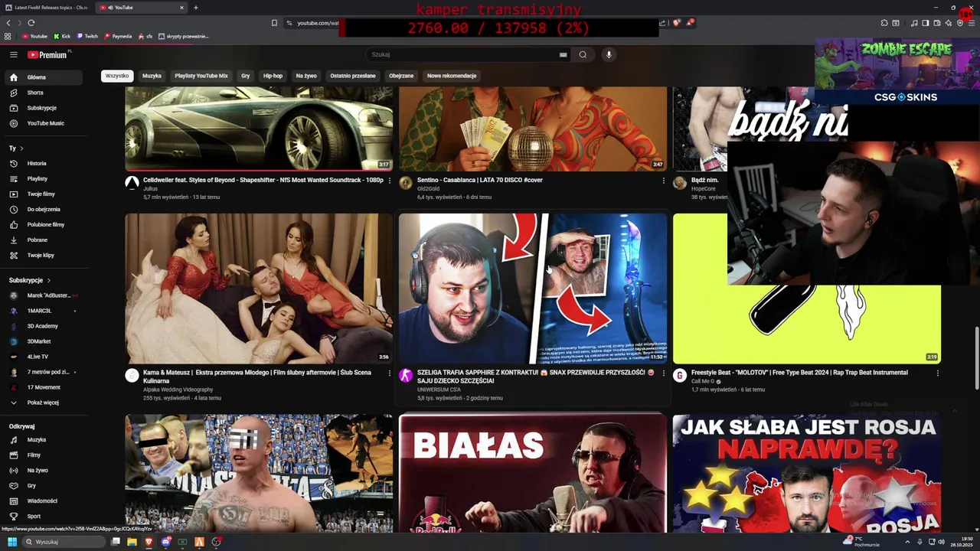Select the Hip-hop filter chip
This screenshot has height=551, width=980.
(273, 76)
